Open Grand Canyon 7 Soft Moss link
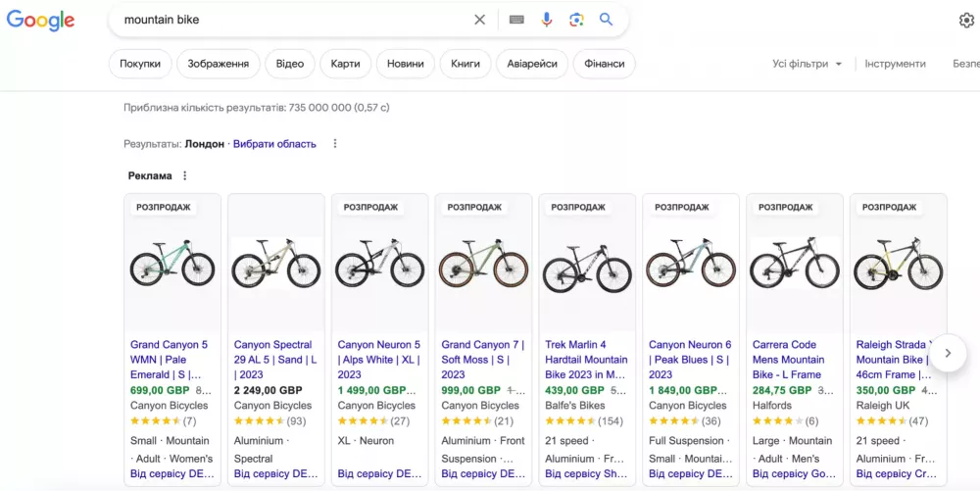Screen dimensions: 980x491 click(482, 360)
